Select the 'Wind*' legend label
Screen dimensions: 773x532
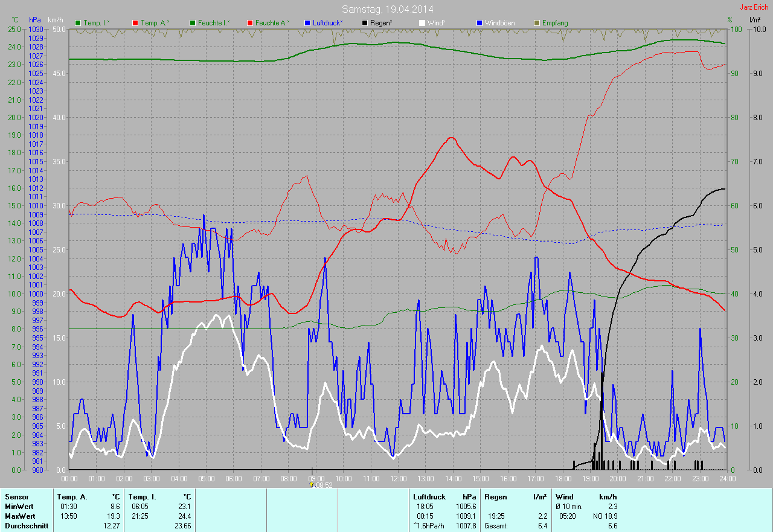click(x=437, y=23)
